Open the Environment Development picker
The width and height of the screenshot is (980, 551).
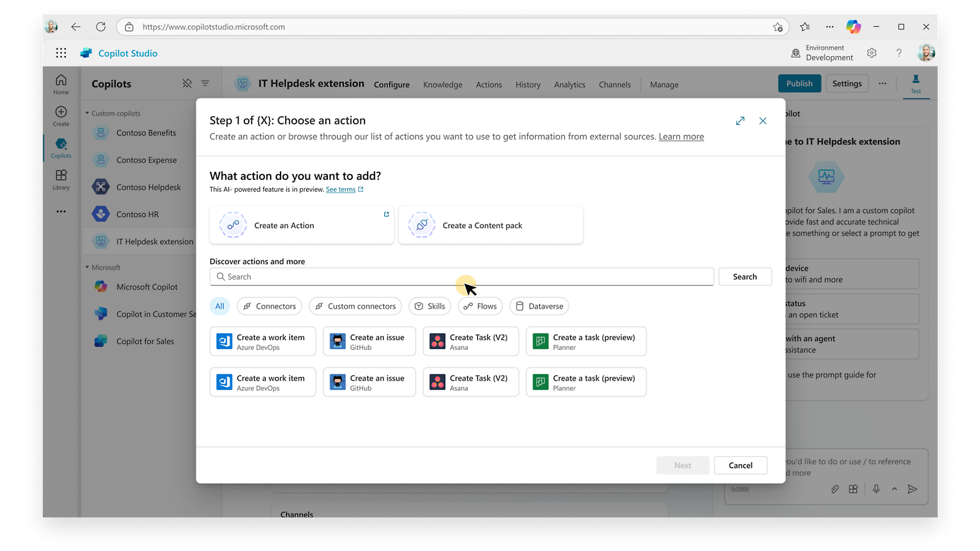822,53
